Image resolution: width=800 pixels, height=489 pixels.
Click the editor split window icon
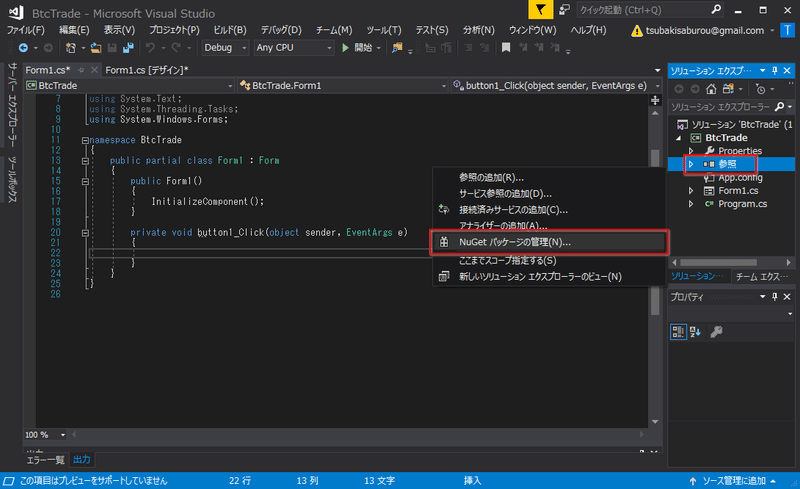pos(655,101)
